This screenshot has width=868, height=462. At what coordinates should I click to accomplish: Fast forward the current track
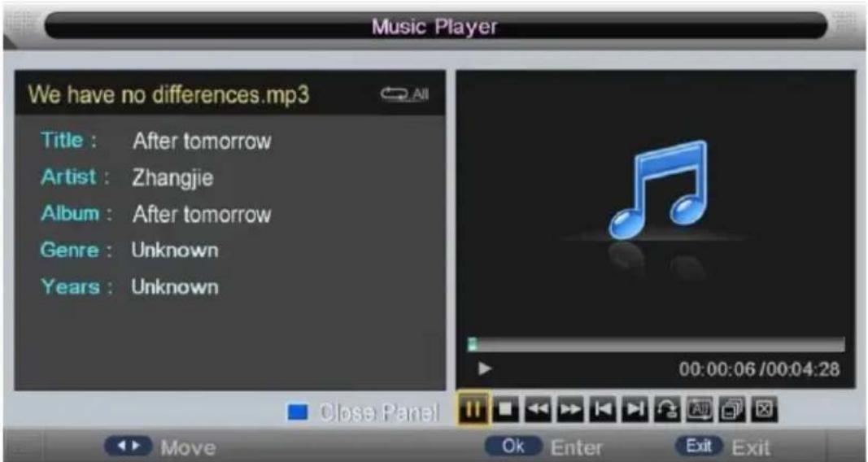click(x=570, y=409)
